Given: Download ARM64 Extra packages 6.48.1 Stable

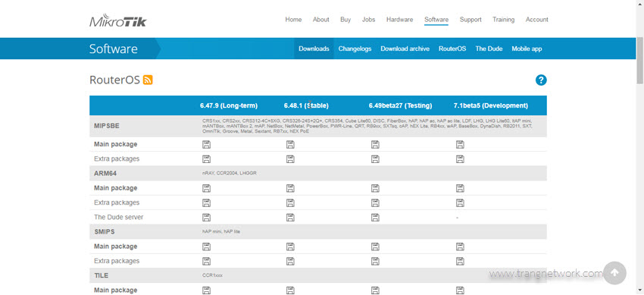Looking at the screenshot, I should tap(290, 202).
